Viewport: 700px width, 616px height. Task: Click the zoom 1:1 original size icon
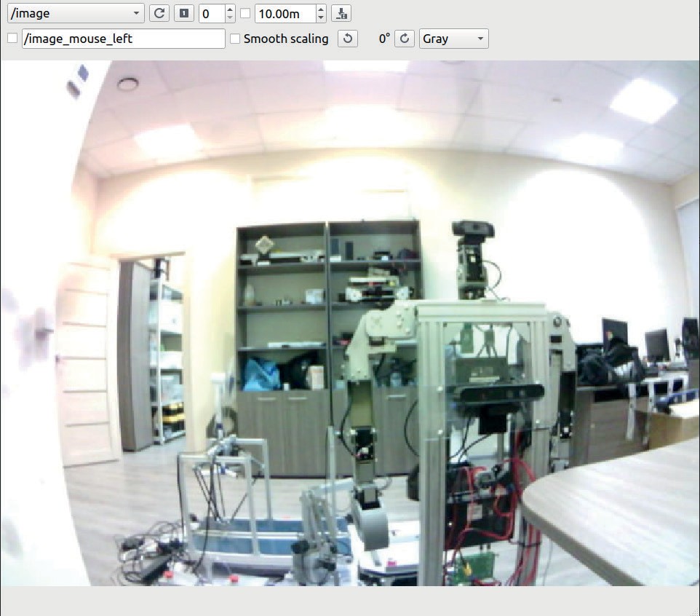coord(184,14)
